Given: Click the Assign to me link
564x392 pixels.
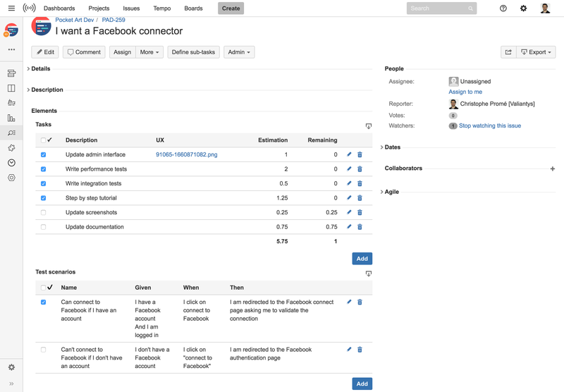Looking at the screenshot, I should click(465, 92).
